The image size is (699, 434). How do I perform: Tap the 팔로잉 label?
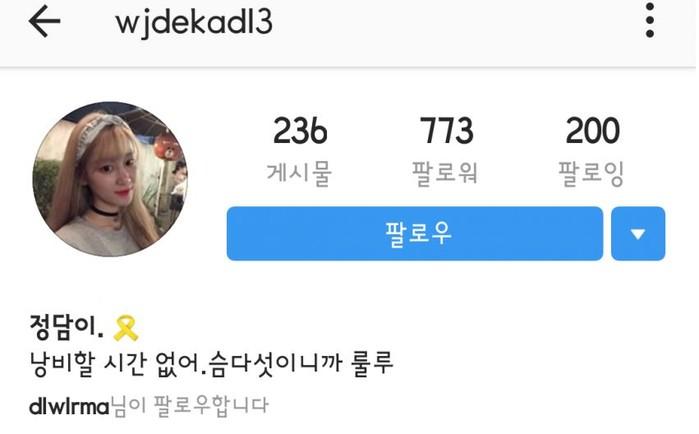click(x=591, y=174)
